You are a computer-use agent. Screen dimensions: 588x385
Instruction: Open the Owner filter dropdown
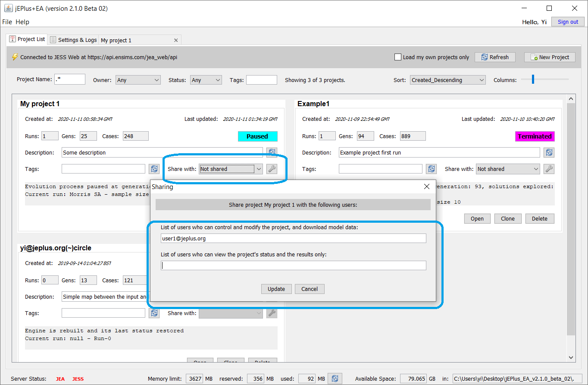click(x=138, y=80)
